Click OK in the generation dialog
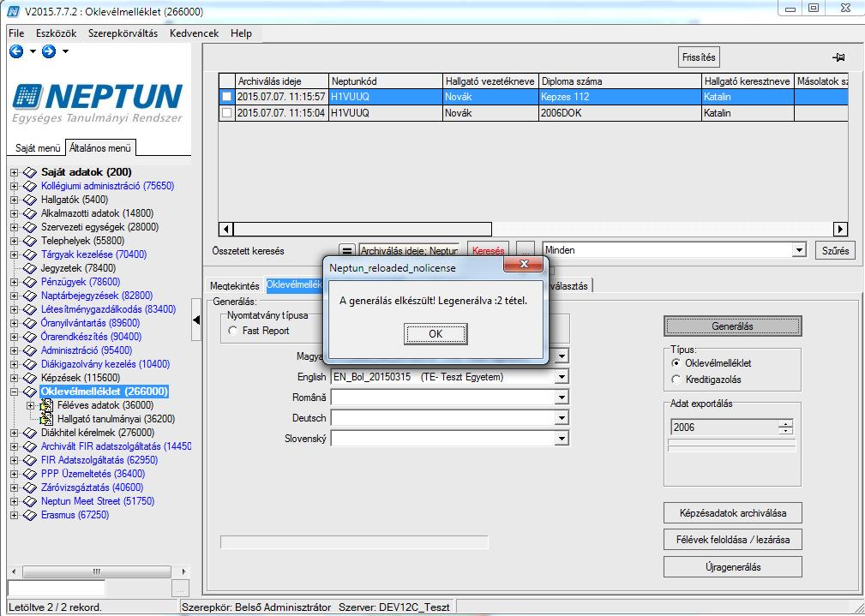 coord(436,334)
